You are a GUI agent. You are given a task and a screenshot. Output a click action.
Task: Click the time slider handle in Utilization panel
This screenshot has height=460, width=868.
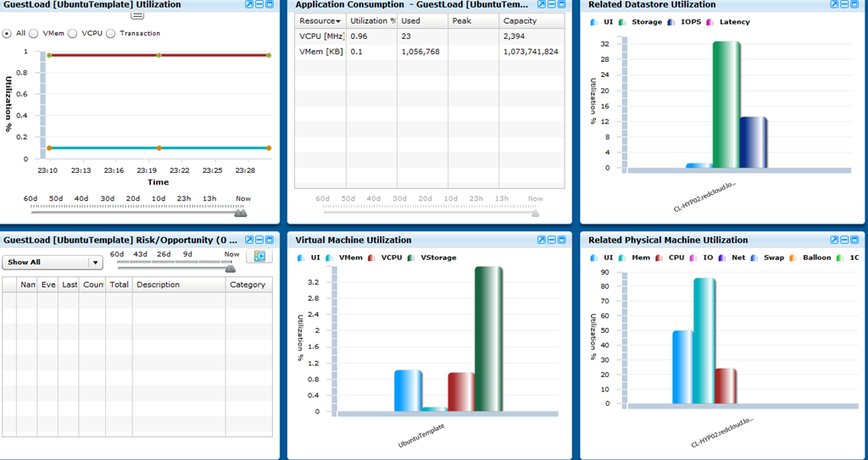pyautogui.click(x=240, y=213)
